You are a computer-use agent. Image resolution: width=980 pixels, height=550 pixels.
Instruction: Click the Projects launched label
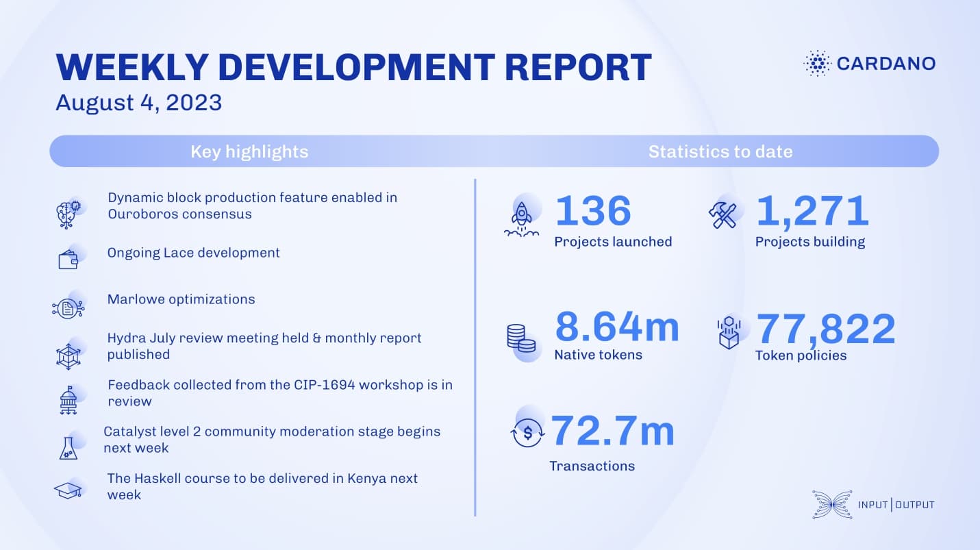coord(613,242)
